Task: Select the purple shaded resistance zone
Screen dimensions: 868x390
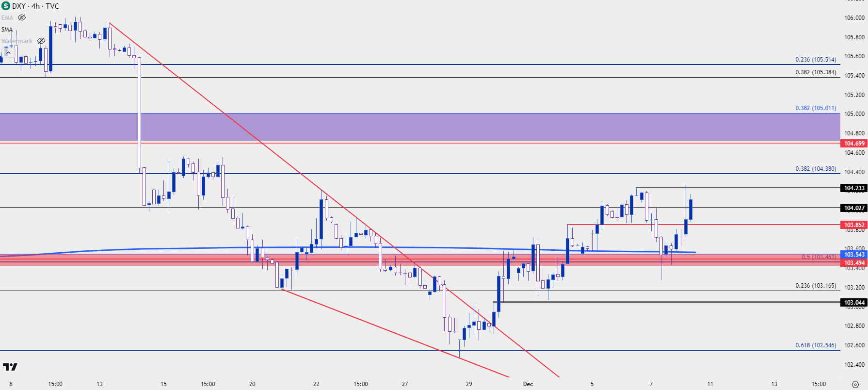Action: tap(420, 127)
